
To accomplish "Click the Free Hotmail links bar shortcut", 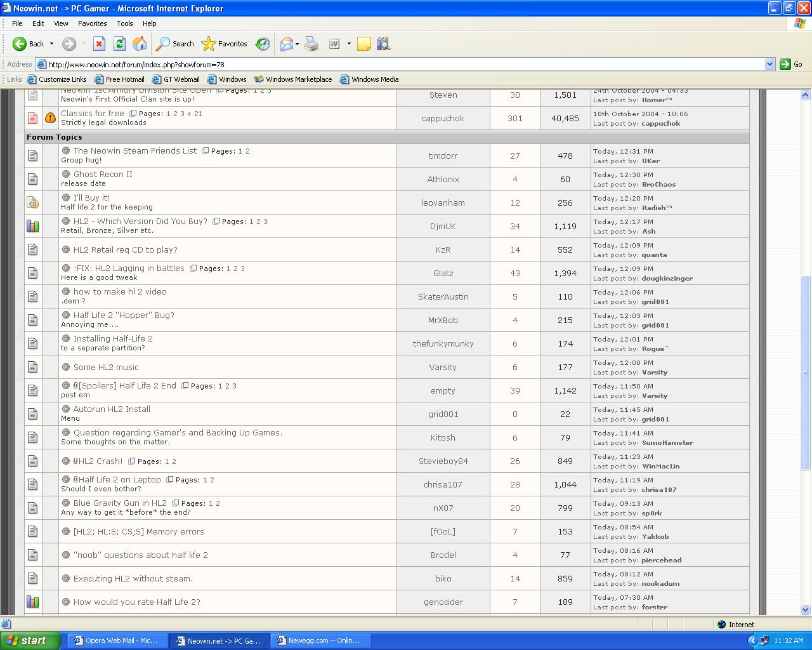I will click(x=119, y=79).
